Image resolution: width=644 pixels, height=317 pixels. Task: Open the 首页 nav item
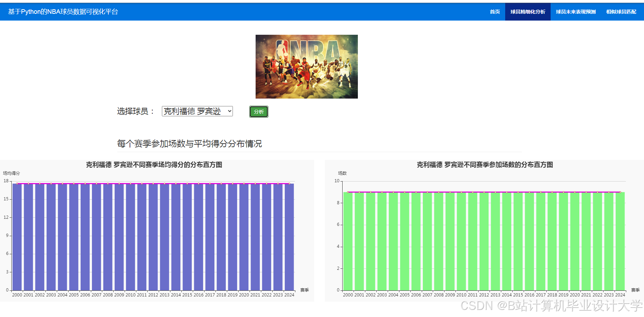point(495,12)
